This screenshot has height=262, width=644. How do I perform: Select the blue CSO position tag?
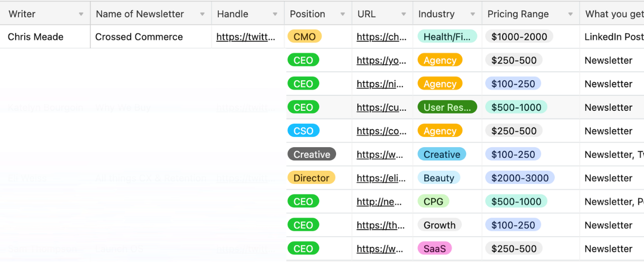pos(303,131)
